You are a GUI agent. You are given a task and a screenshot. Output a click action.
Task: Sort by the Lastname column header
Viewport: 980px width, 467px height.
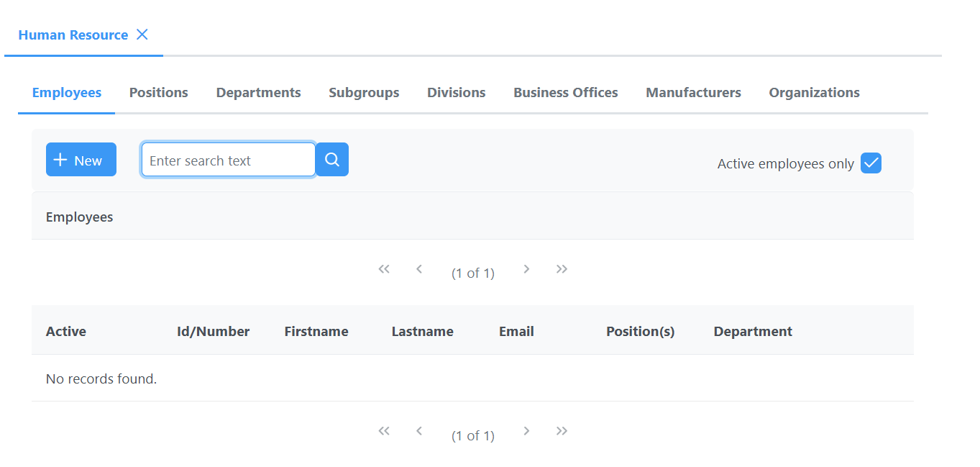coord(422,332)
